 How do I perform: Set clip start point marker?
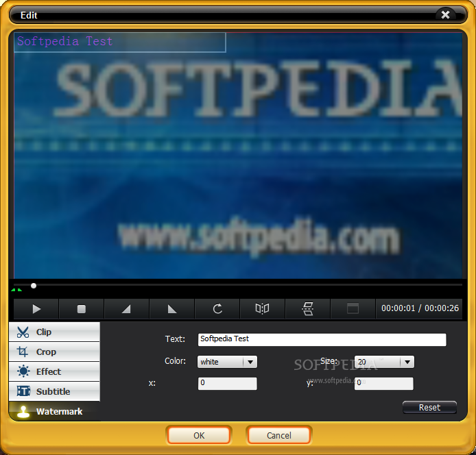coord(126,309)
